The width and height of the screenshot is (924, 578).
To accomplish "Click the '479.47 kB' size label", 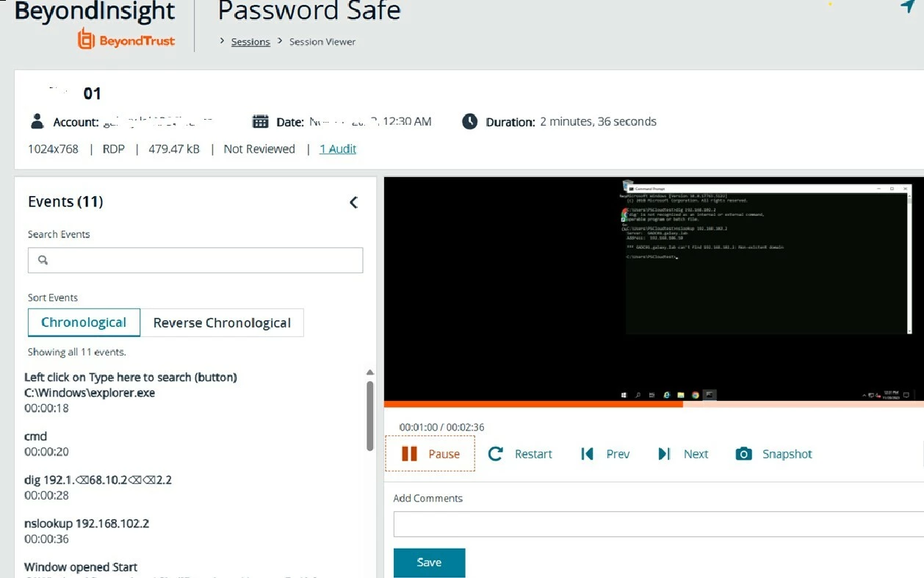I will tap(174, 149).
